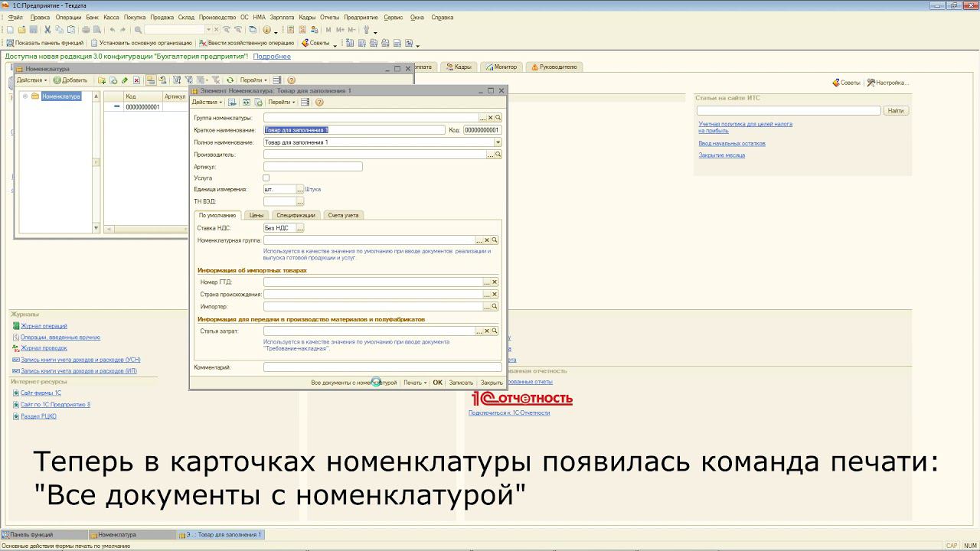Open Перейти menu in Элемент Номенклатура window
Screen dimensions: 980x551
click(x=282, y=102)
